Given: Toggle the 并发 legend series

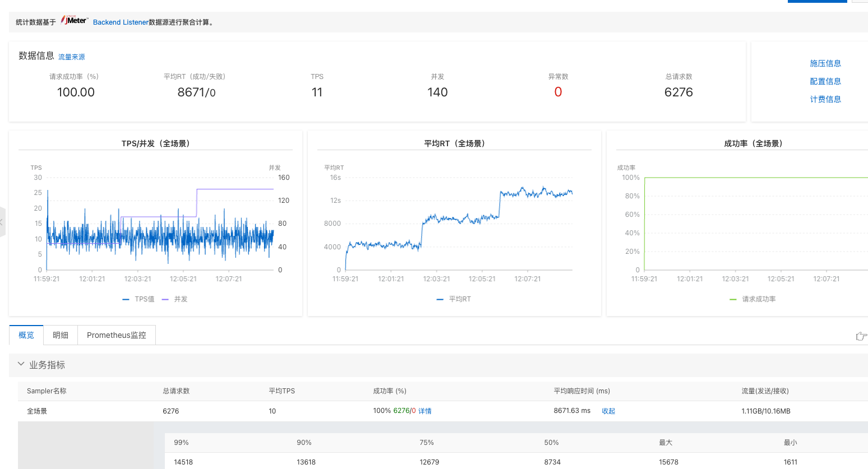Looking at the screenshot, I should (174, 299).
